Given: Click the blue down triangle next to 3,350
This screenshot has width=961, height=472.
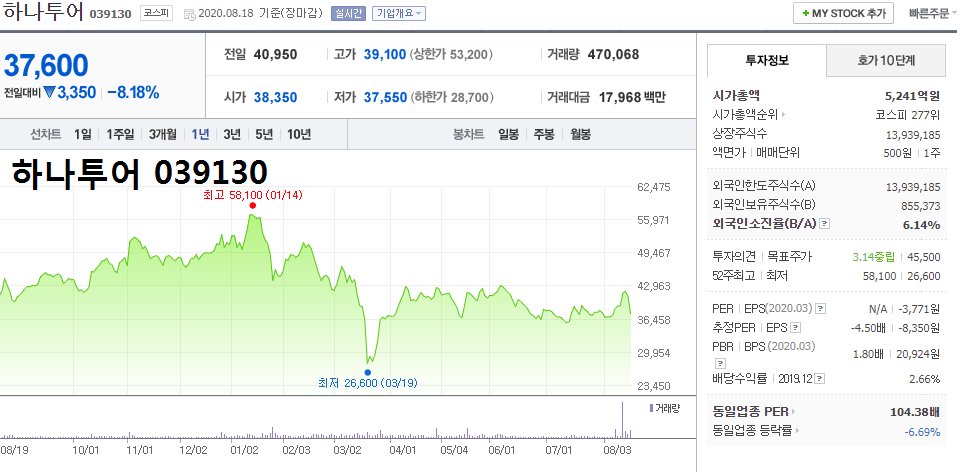Looking at the screenshot, I should (50, 93).
